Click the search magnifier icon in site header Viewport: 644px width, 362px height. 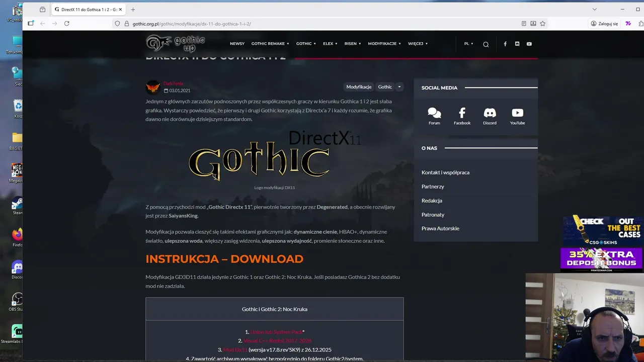click(x=486, y=44)
